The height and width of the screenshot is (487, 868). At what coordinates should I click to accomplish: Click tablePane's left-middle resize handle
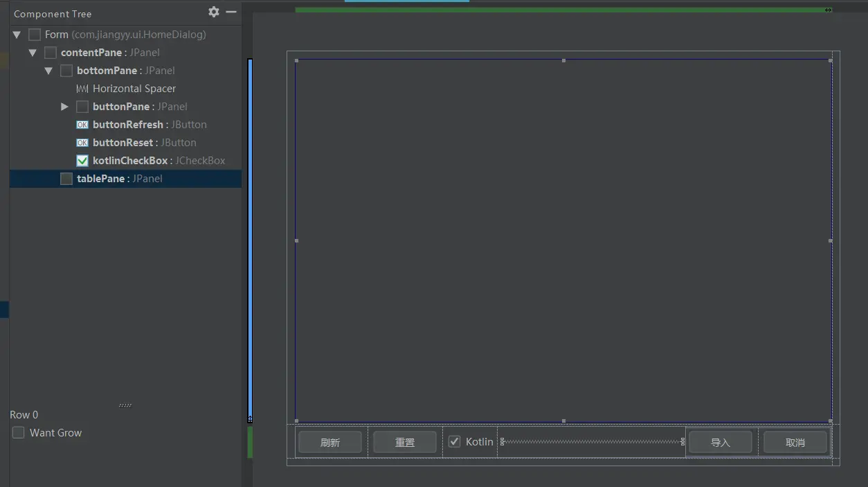[x=296, y=240]
